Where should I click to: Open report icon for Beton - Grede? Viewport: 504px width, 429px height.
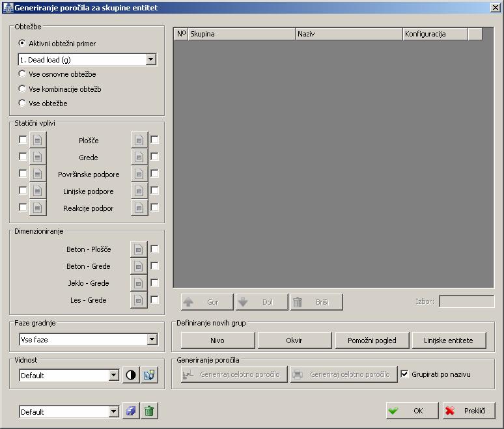tap(139, 266)
